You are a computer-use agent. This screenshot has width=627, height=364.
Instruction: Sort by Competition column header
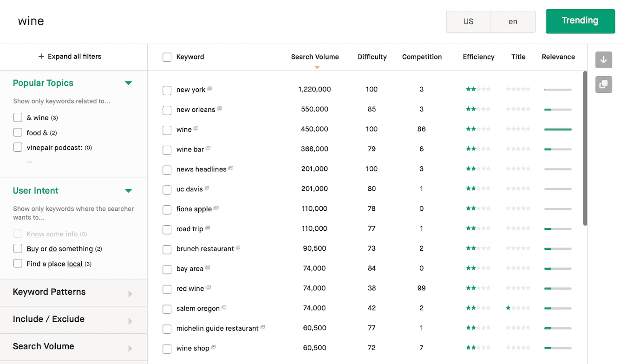point(422,57)
